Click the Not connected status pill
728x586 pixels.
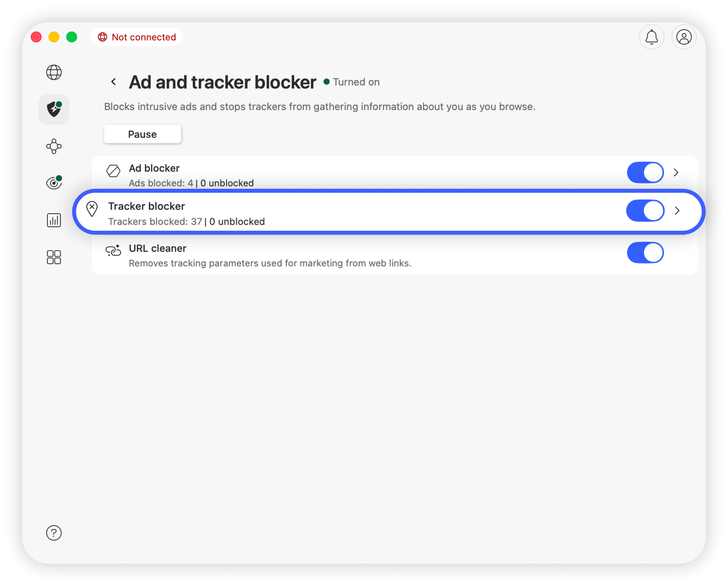(x=137, y=37)
